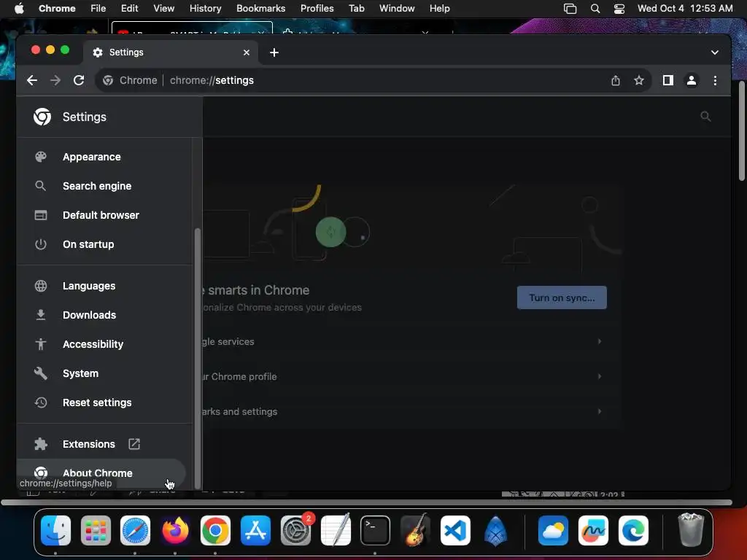Screen dimensions: 747x560
Task: Open Chrome three-dot menu
Action: click(x=715, y=80)
